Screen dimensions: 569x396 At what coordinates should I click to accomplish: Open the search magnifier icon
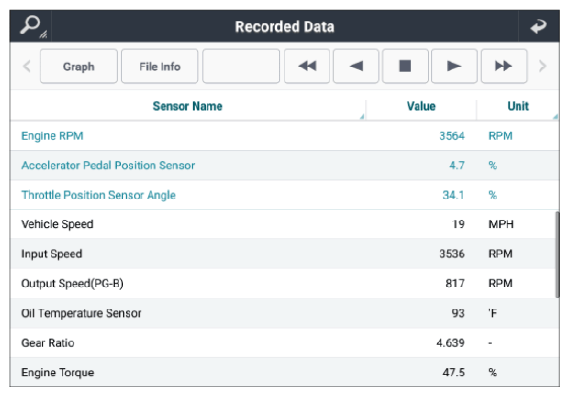[32, 26]
